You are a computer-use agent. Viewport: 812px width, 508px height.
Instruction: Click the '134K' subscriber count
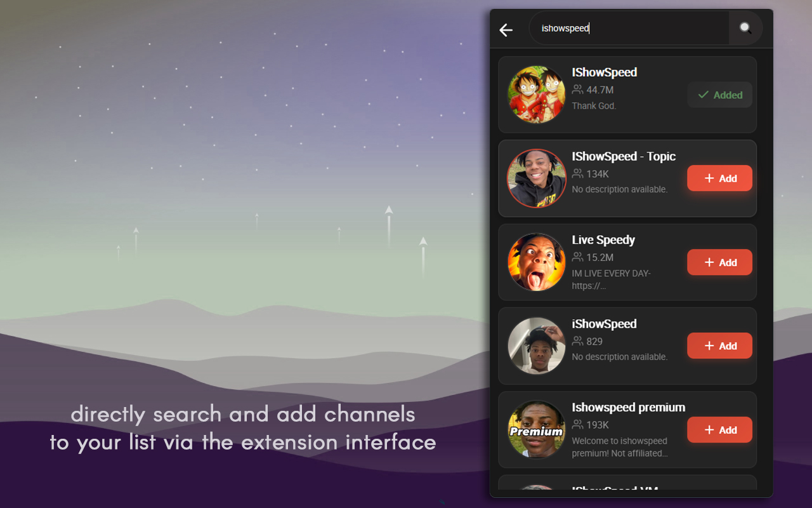point(598,174)
